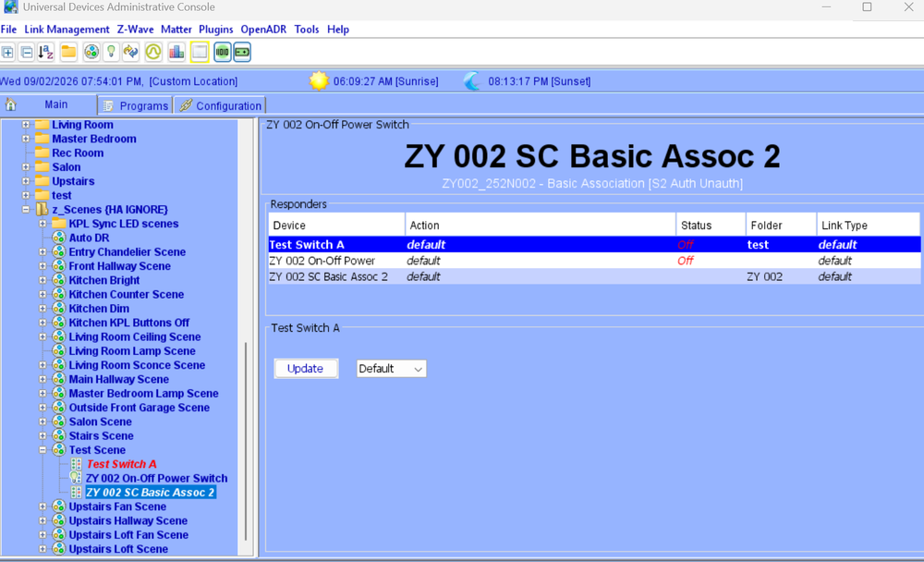
Task: Click the Expand All toolbar icon
Action: 7,53
